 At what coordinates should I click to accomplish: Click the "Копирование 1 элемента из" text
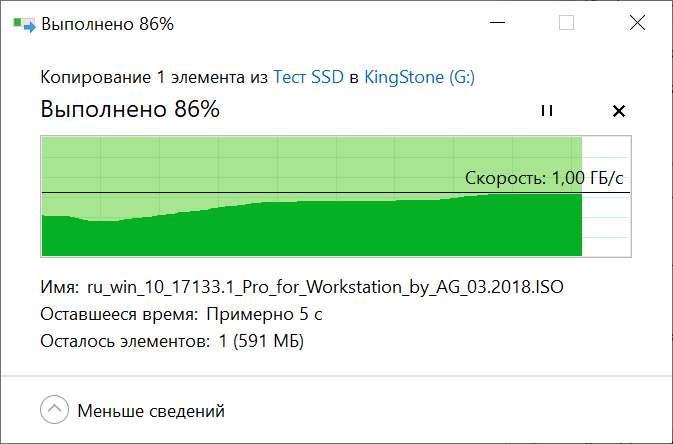tap(154, 77)
